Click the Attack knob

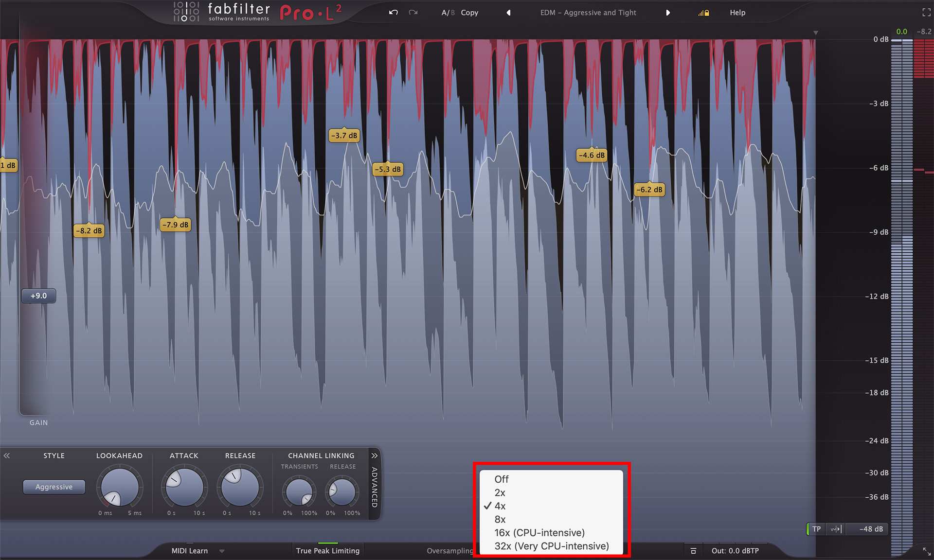(184, 487)
